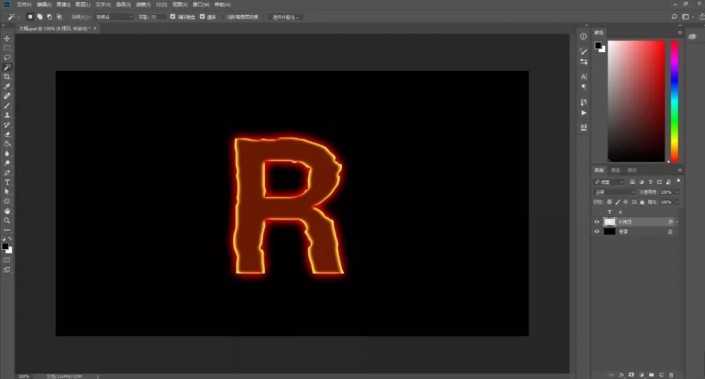Select the Clone Stamp tool
The width and height of the screenshot is (705, 379).
pos(7,115)
